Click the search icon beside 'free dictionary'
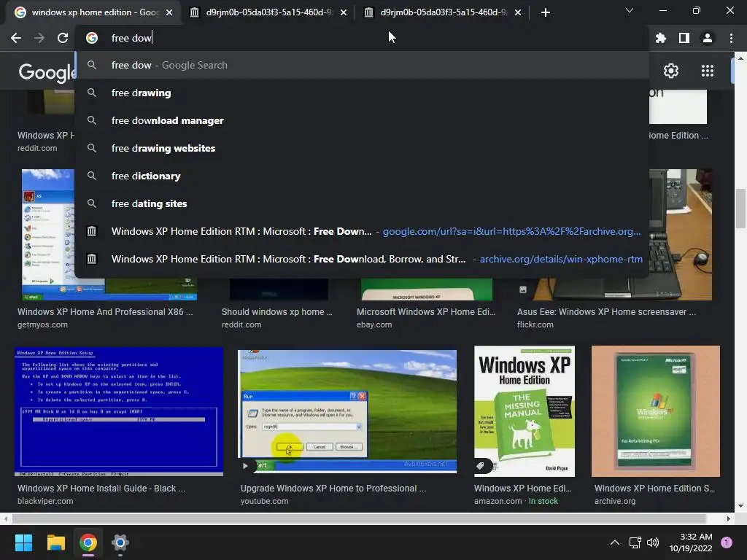The height and width of the screenshot is (560, 747). 92,176
